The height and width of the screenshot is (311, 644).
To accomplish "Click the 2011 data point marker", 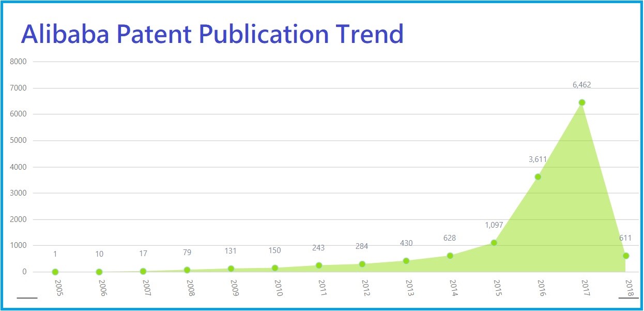I will [319, 265].
